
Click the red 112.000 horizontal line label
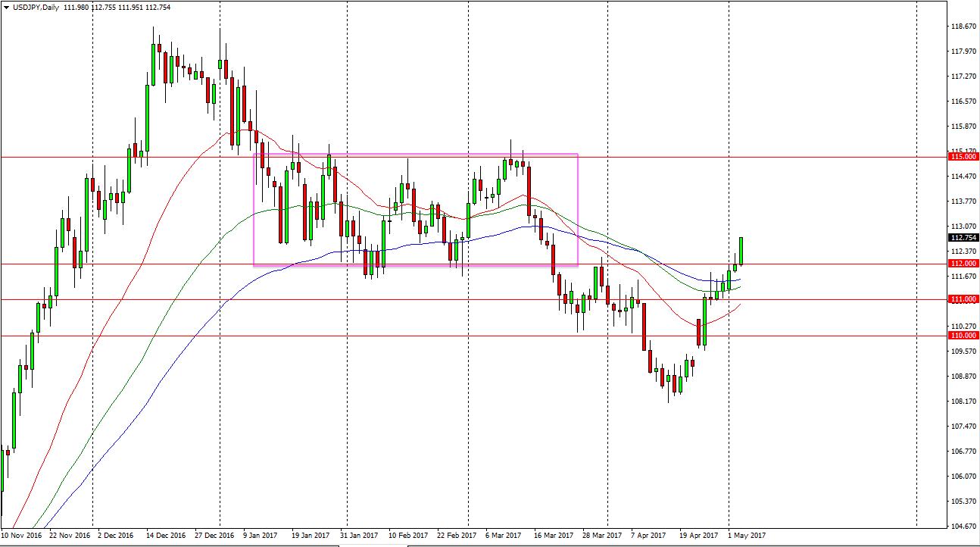coord(965,263)
